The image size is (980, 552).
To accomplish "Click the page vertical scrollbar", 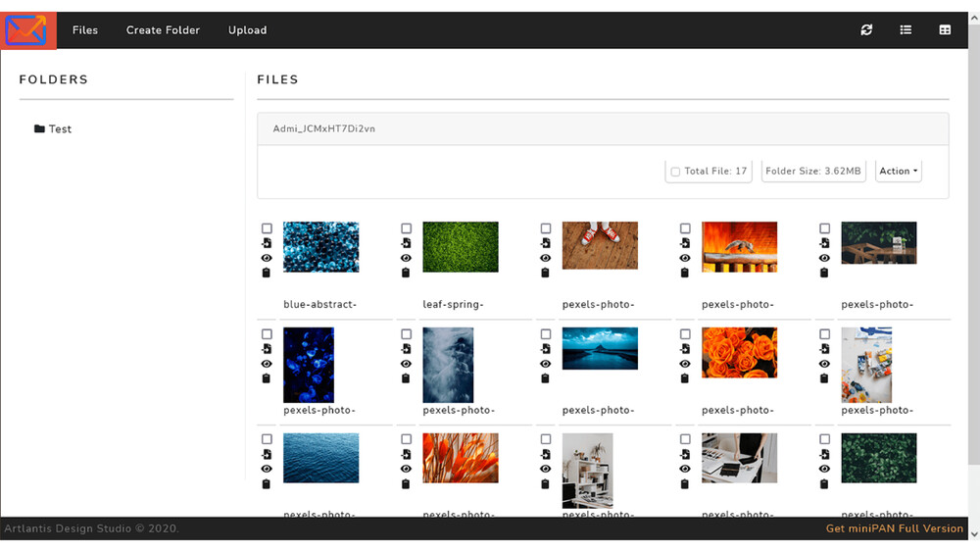I will click(974, 244).
